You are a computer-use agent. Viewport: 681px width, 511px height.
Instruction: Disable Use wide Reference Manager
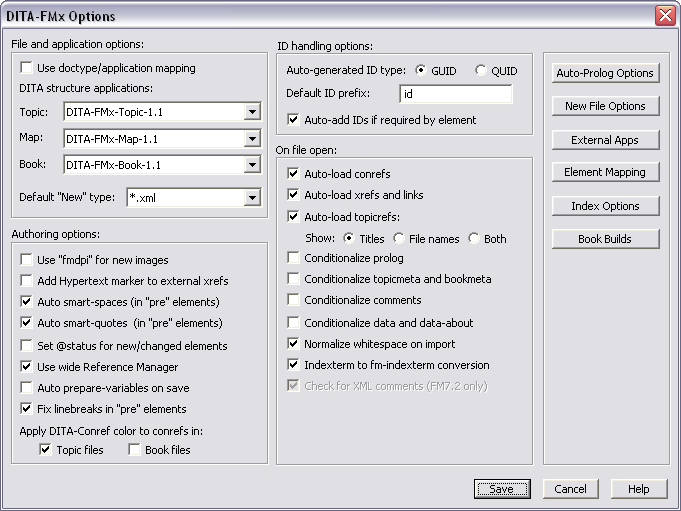pyautogui.click(x=26, y=366)
